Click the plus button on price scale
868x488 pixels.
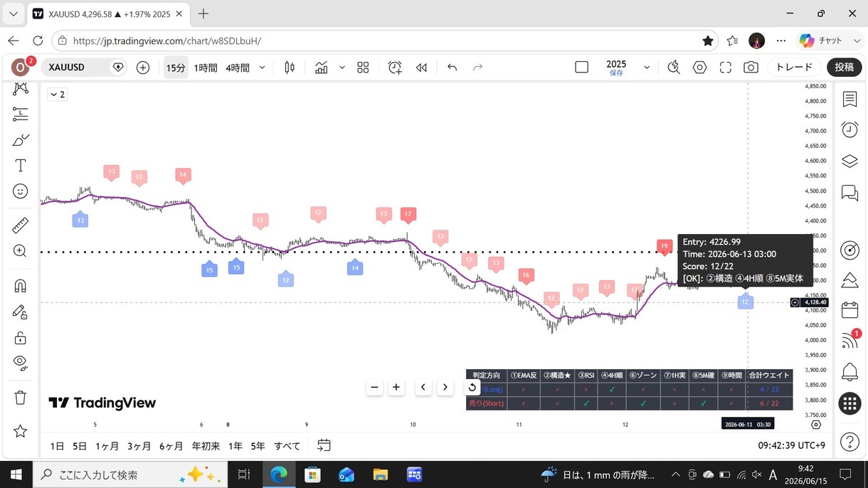point(795,302)
